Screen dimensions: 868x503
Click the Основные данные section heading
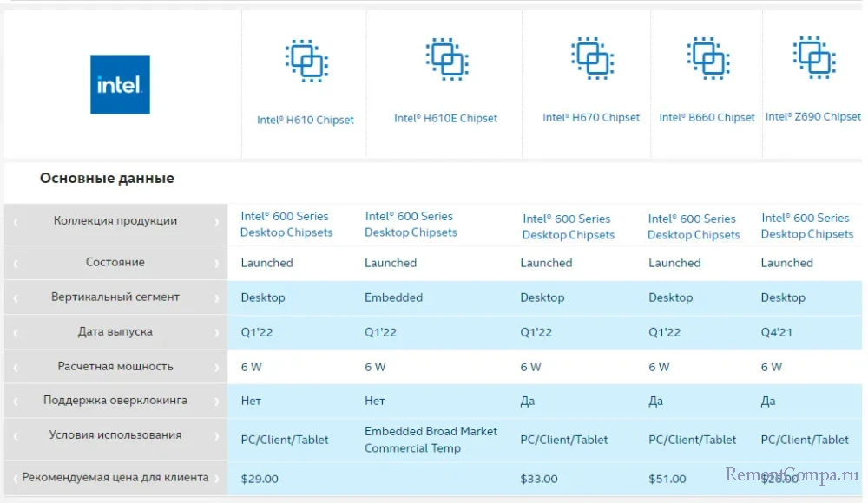[107, 179]
